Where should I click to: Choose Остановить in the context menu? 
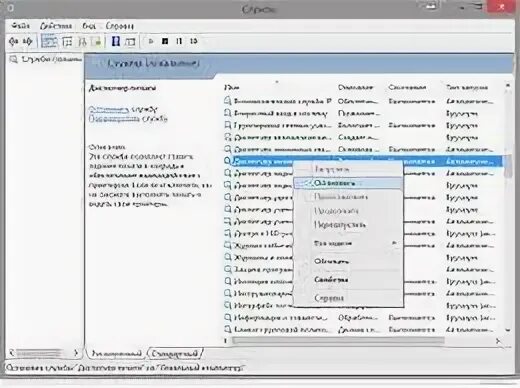tap(348, 183)
